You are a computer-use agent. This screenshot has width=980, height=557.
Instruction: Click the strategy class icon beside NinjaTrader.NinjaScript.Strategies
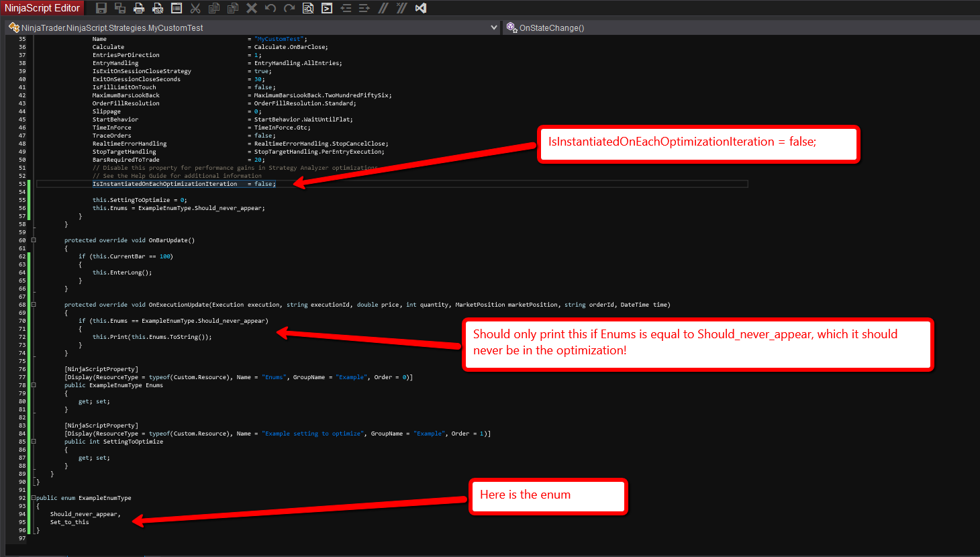click(x=14, y=28)
